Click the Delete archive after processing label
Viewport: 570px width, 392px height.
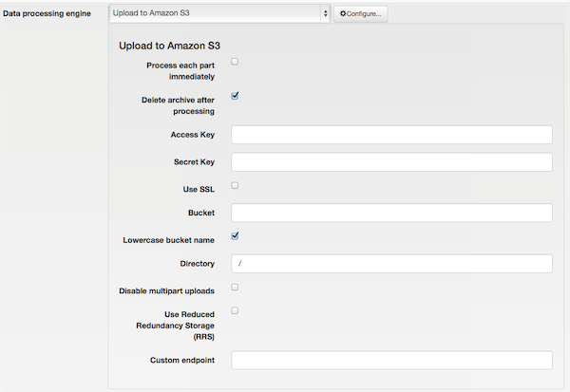tap(179, 105)
